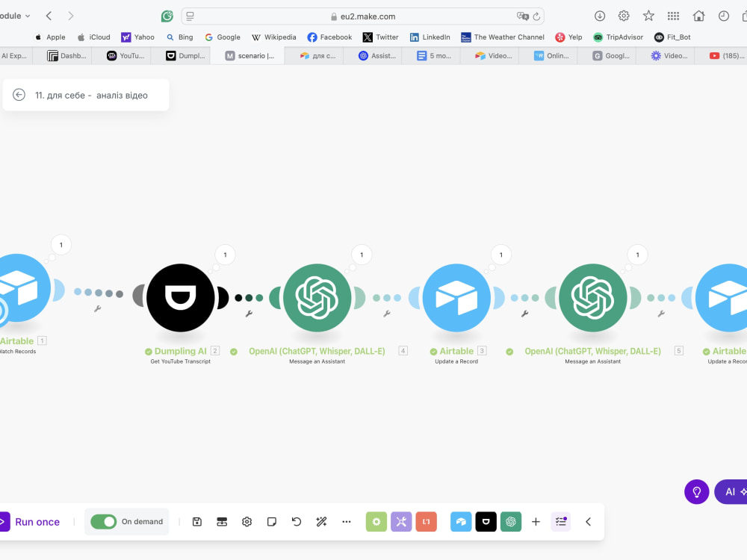747x560 pixels.
Task: Switch to the (185)... YouTube tab
Action: click(x=727, y=56)
